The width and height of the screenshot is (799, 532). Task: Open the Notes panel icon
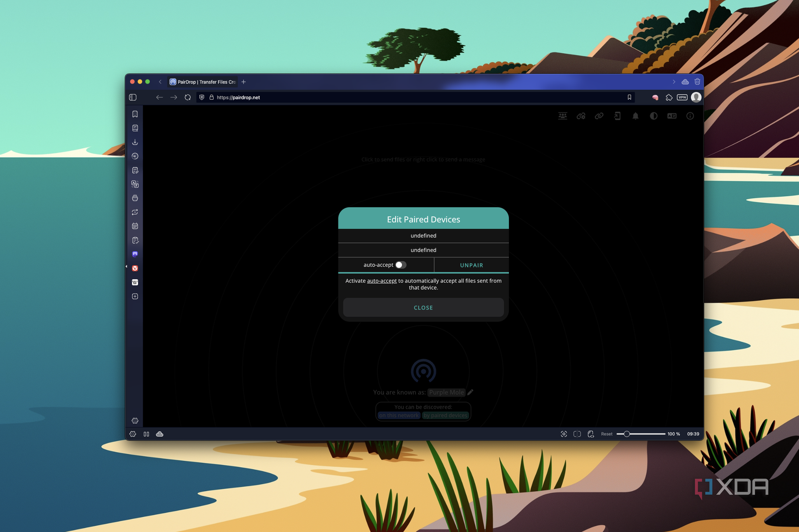tap(135, 170)
